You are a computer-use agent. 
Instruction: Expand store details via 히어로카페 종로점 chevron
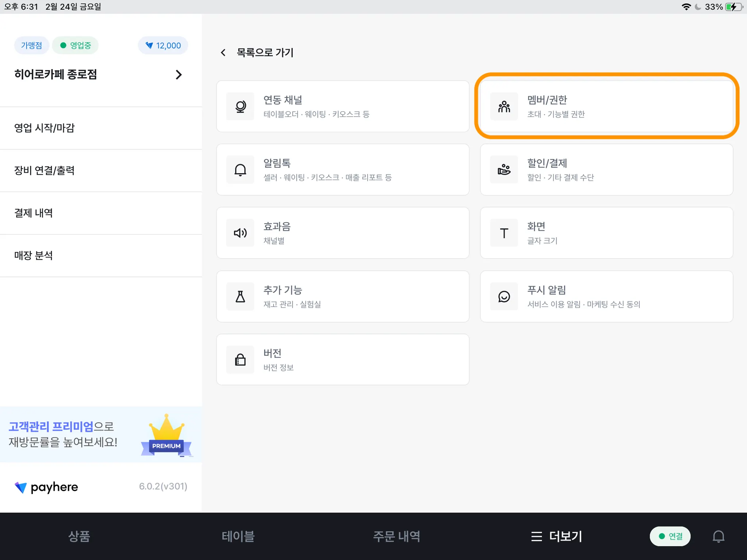pos(178,75)
